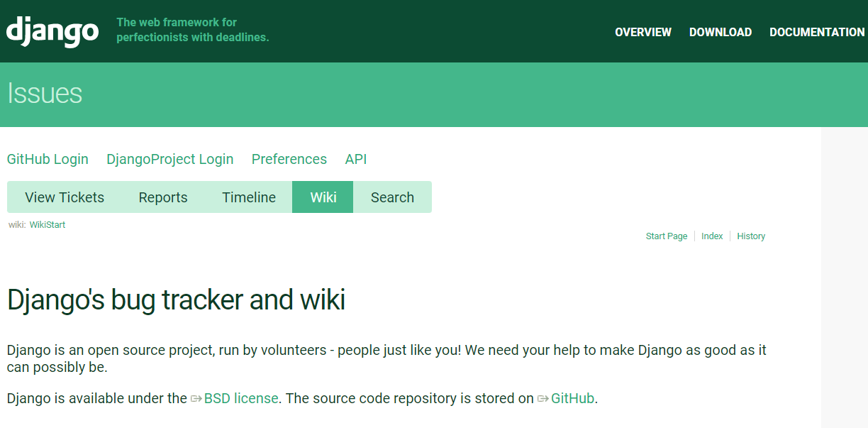Viewport: 868px width, 428px height.
Task: Click the GitHub Login link
Action: [x=48, y=159]
